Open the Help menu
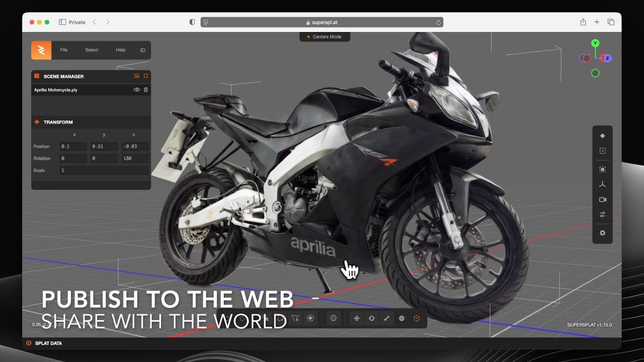 pos(121,50)
